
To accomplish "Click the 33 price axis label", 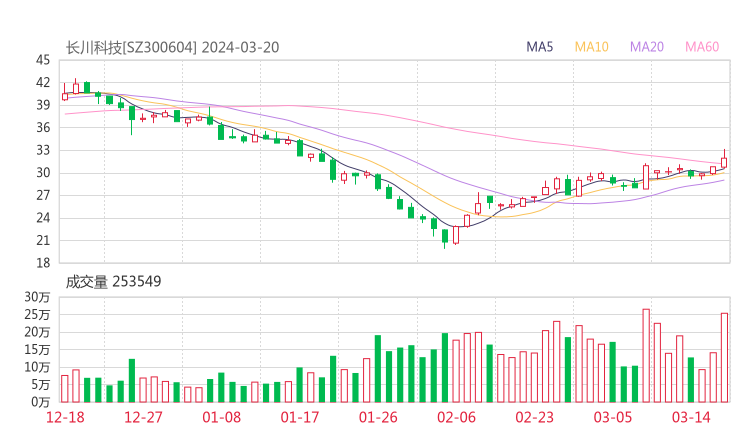I will pyautogui.click(x=43, y=150).
